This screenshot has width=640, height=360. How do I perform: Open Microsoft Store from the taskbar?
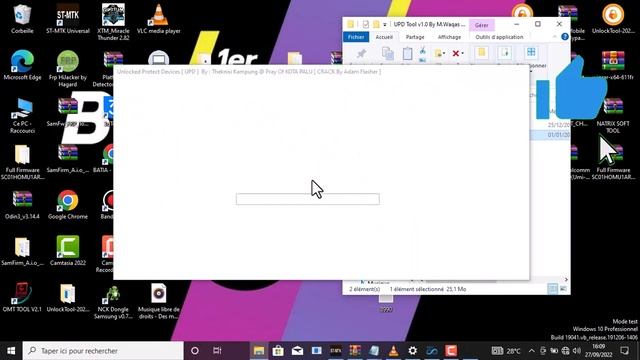pos(278,351)
